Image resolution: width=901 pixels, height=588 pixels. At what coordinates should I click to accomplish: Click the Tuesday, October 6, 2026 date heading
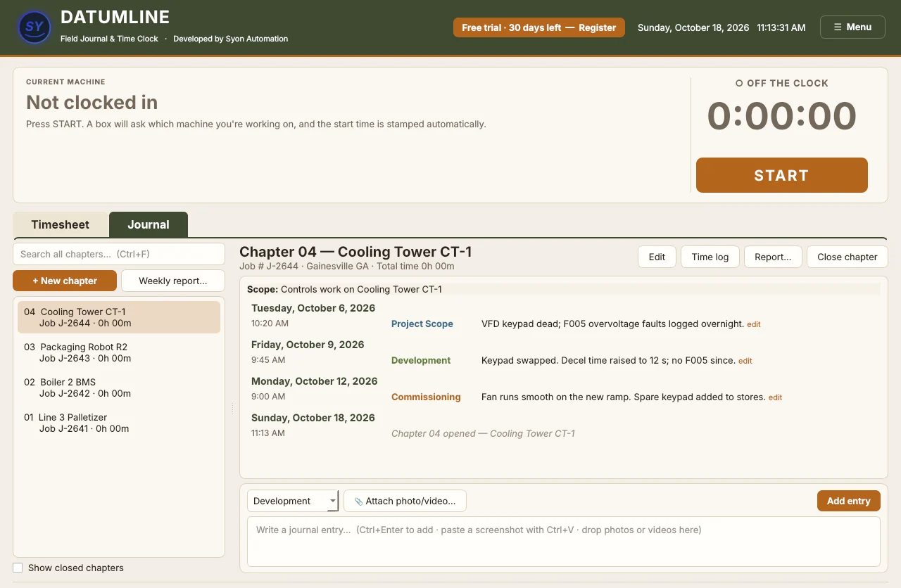(x=313, y=308)
